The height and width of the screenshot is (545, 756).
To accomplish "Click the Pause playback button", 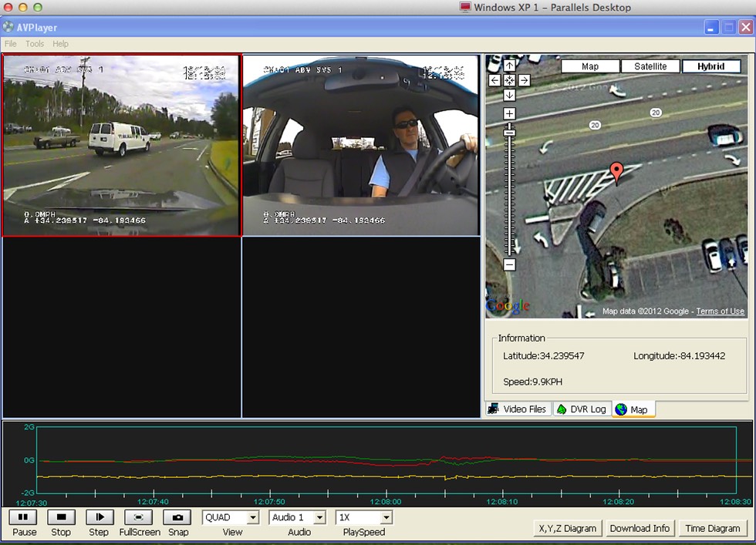I will point(23,517).
